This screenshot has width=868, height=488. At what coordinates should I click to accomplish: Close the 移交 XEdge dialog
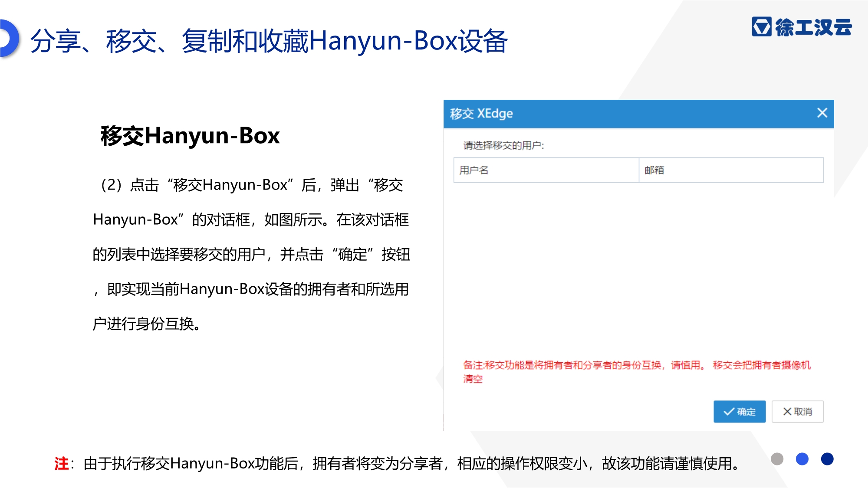[x=822, y=113]
